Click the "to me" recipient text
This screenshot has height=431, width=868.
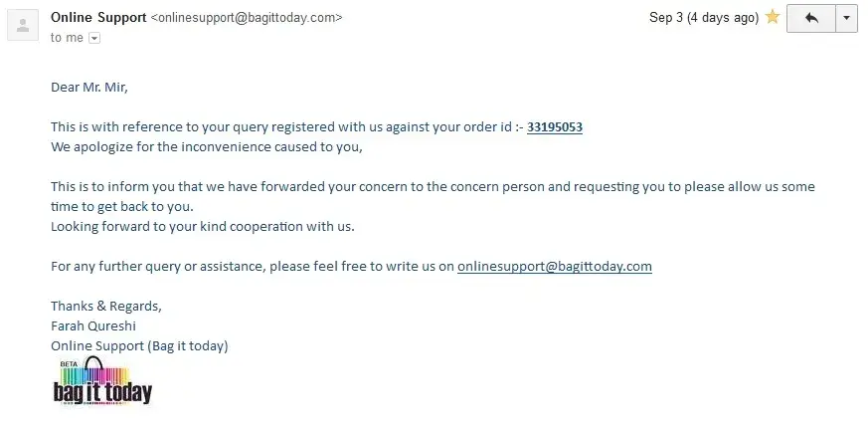pos(67,38)
